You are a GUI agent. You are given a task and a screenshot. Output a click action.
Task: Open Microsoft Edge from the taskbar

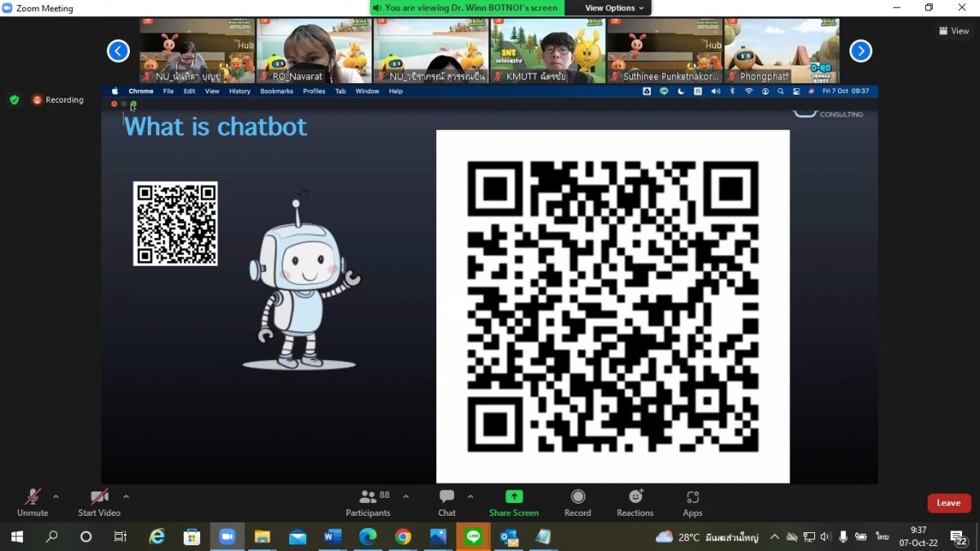pos(367,536)
